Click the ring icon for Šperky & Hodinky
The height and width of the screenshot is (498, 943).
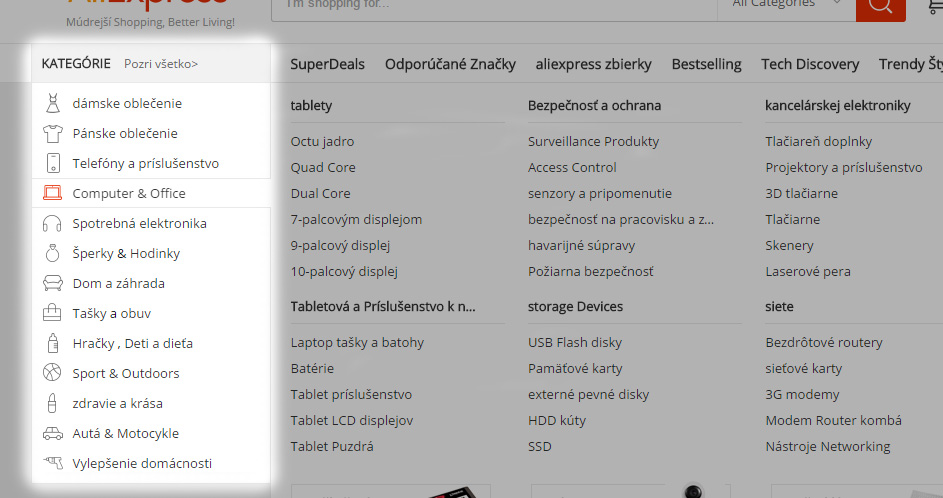point(53,253)
